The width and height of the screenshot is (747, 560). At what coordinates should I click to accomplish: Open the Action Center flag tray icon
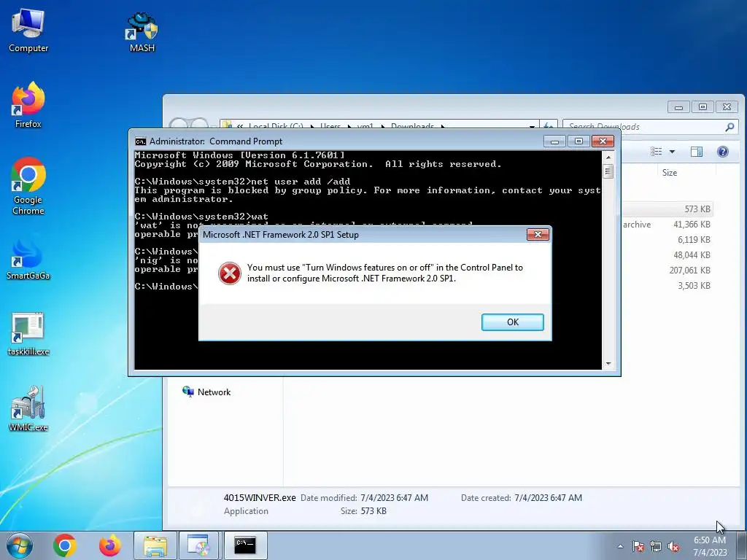[638, 547]
